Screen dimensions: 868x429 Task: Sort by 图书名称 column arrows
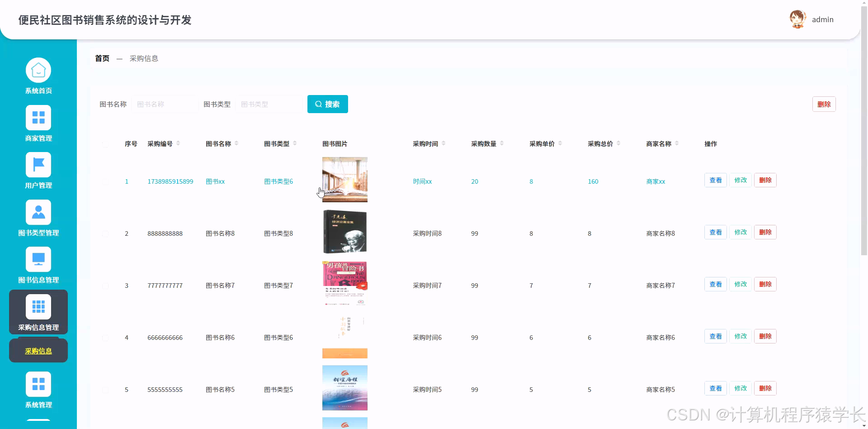click(236, 143)
